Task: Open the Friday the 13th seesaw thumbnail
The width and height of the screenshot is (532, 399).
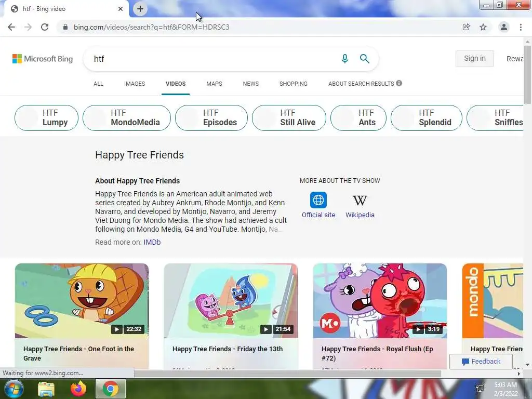Action: pyautogui.click(x=231, y=301)
